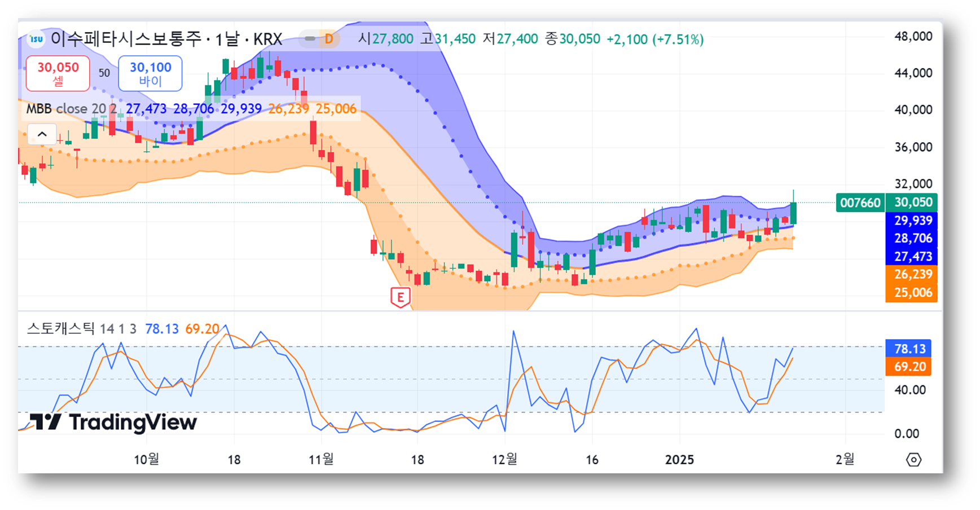
Task: Click the red 30,050 sell button
Action: pos(58,73)
